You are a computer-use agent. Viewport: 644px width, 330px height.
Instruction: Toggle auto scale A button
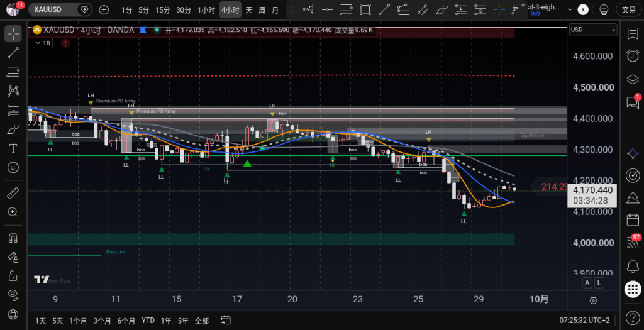point(587,282)
